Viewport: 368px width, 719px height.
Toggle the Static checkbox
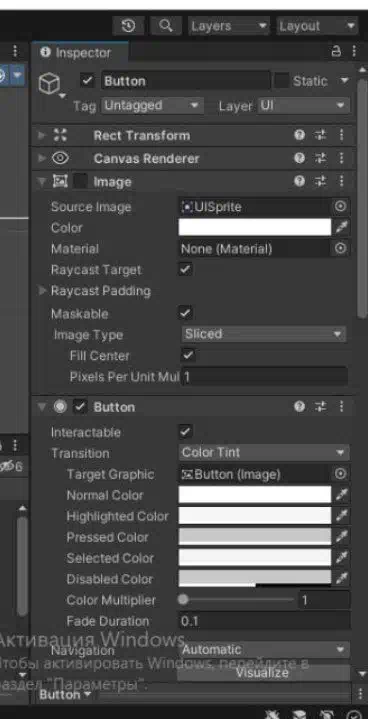[281, 81]
